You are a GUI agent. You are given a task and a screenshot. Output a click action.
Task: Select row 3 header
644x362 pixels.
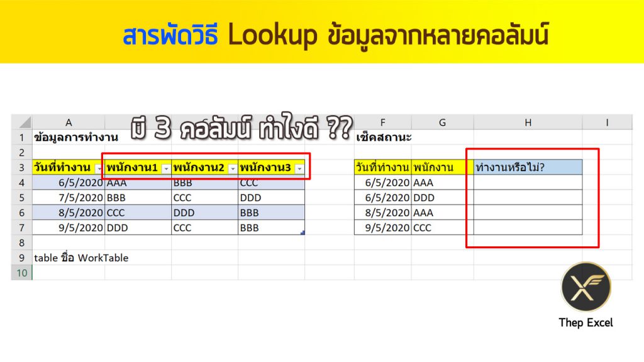point(21,168)
